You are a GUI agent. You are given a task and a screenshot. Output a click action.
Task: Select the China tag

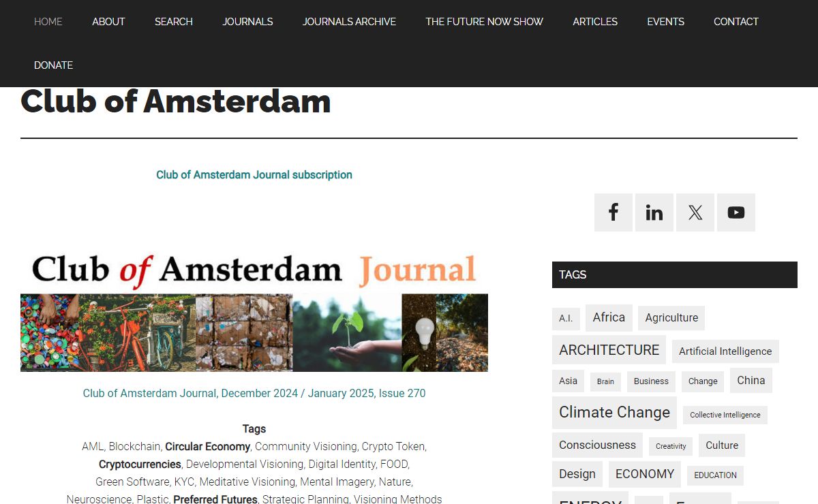tap(751, 380)
